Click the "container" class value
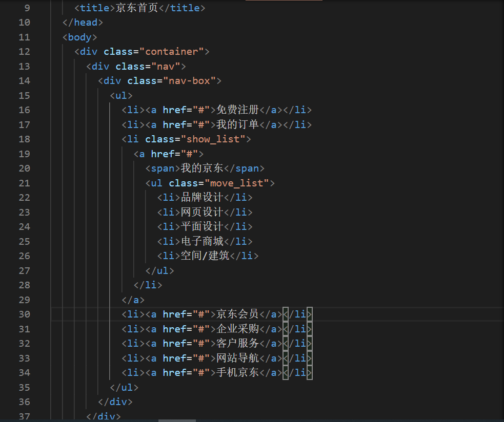 point(172,52)
